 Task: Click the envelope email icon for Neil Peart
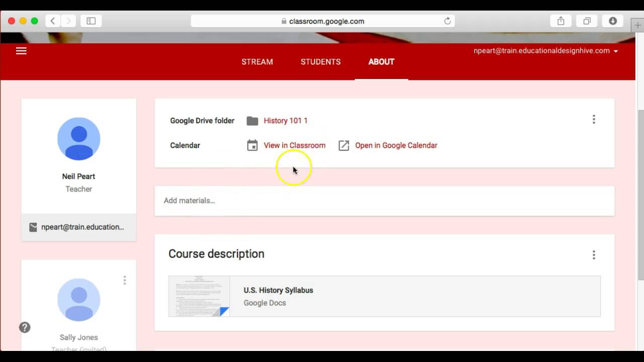pos(33,227)
